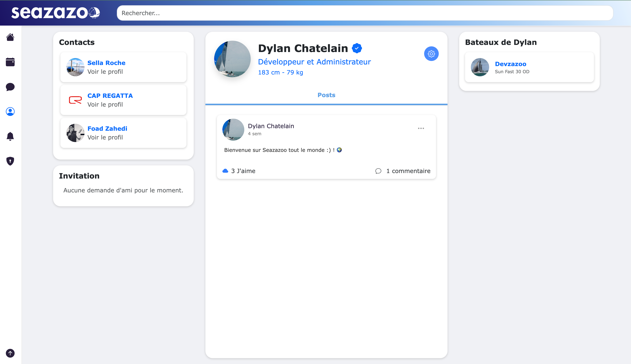This screenshot has height=364, width=631.
Task: Click the profile user icon in sidebar
Action: tap(10, 112)
